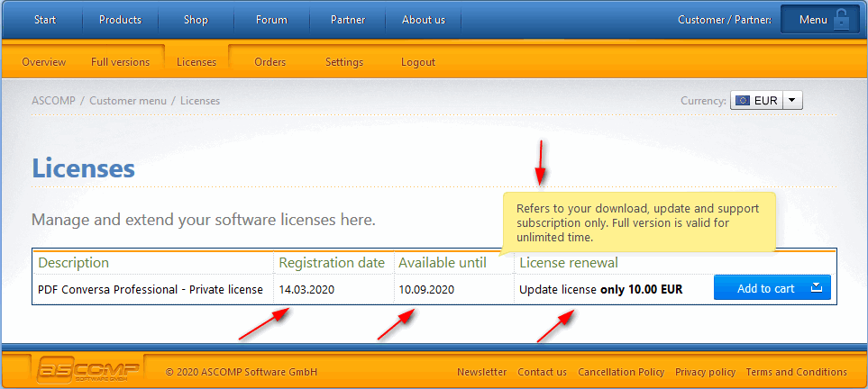Image resolution: width=868 pixels, height=389 pixels.
Task: Click the padlock icon on Menu button
Action: coord(841,20)
